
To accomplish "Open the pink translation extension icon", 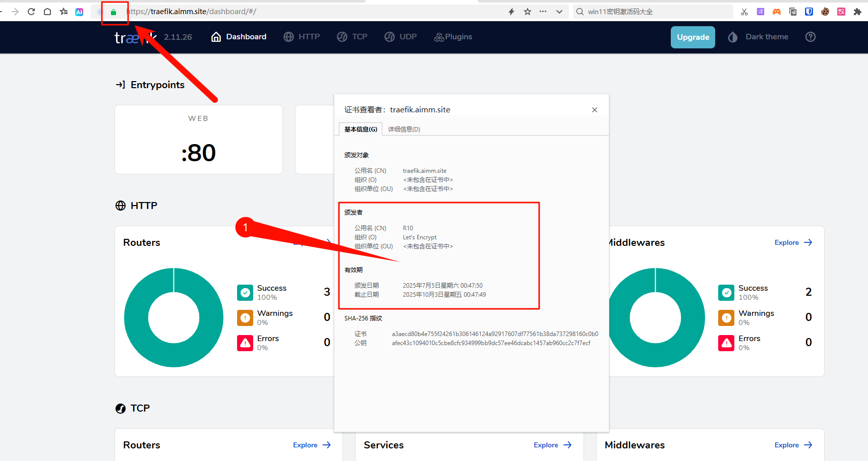I will 841,12.
